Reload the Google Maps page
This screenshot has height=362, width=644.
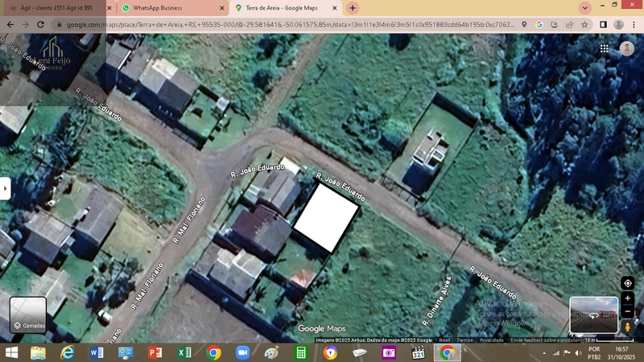tap(40, 25)
